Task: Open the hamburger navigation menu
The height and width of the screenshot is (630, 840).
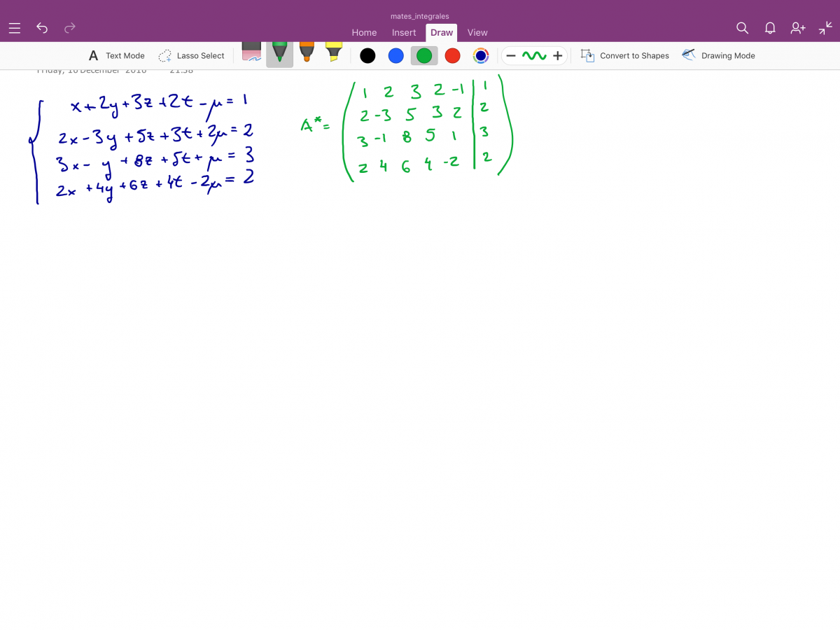Action: [15, 28]
